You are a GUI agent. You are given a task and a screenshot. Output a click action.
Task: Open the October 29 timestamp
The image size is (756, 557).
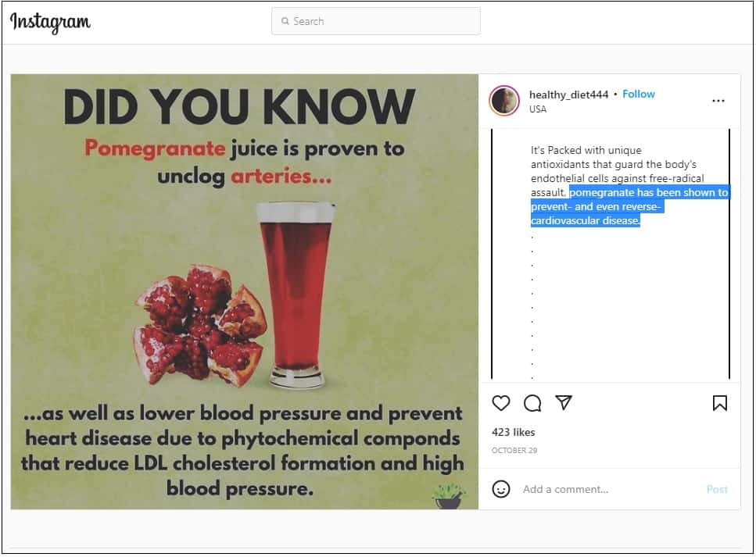[514, 450]
